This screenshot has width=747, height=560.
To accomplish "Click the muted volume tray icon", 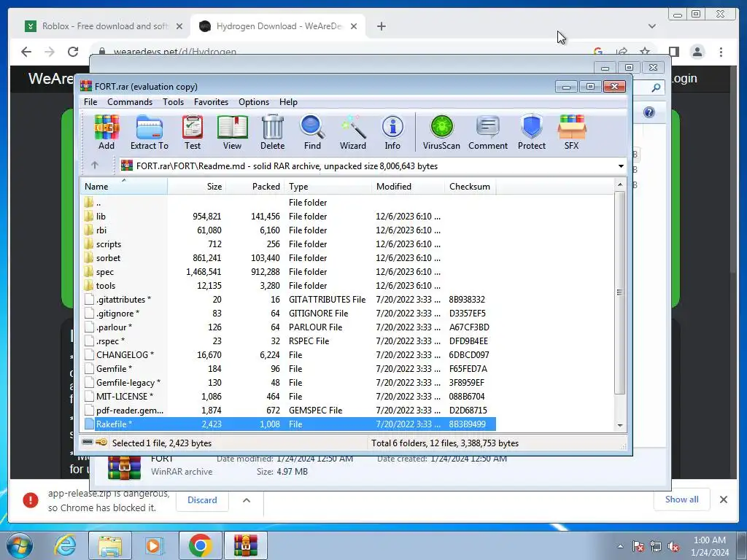I will (x=673, y=546).
